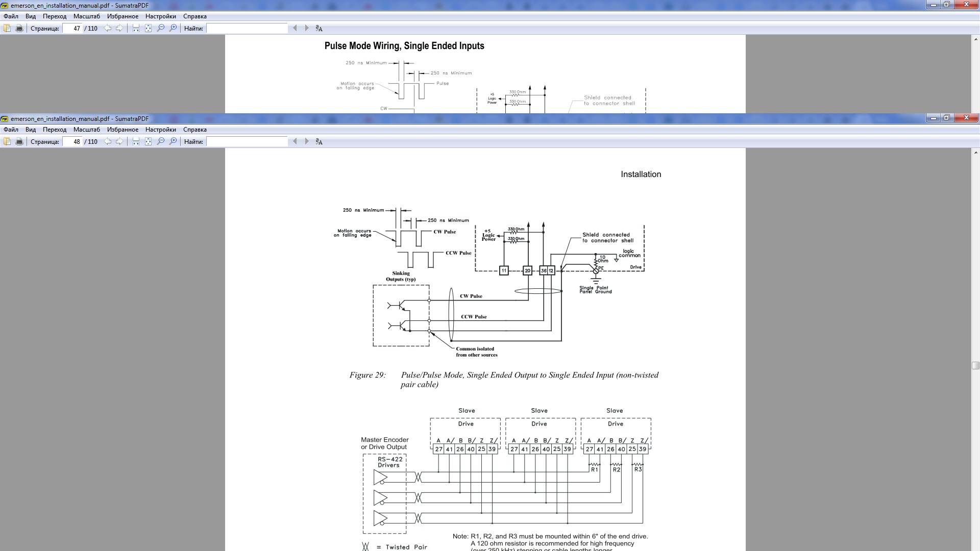
Task: Click Find Next arrow in page 48 window
Action: pos(307,141)
